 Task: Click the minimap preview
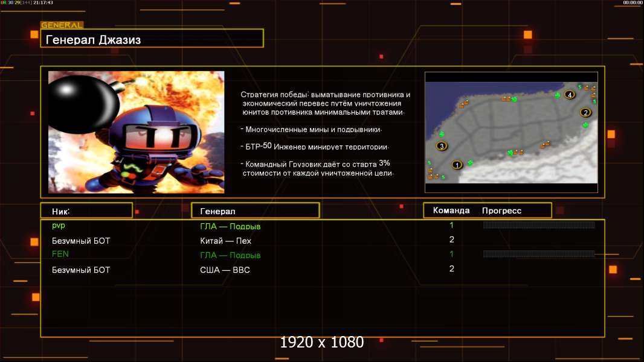(511, 132)
